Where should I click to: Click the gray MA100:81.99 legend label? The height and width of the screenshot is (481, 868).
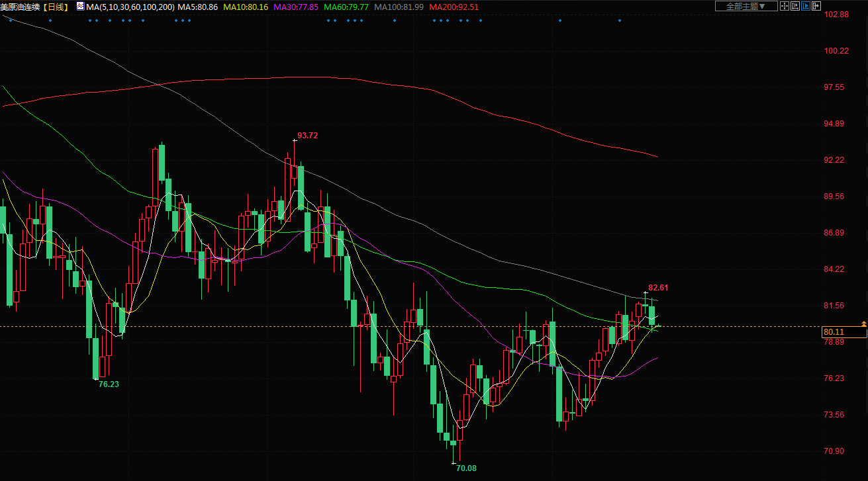coord(399,7)
